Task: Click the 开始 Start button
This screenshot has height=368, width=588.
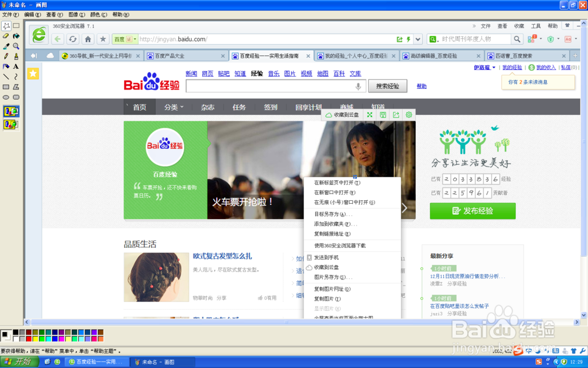Action: pos(19,362)
